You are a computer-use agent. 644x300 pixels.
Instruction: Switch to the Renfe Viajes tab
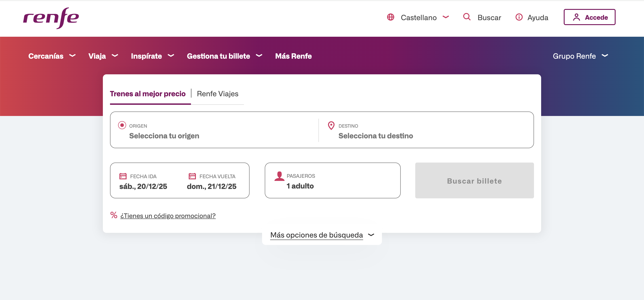coord(218,94)
